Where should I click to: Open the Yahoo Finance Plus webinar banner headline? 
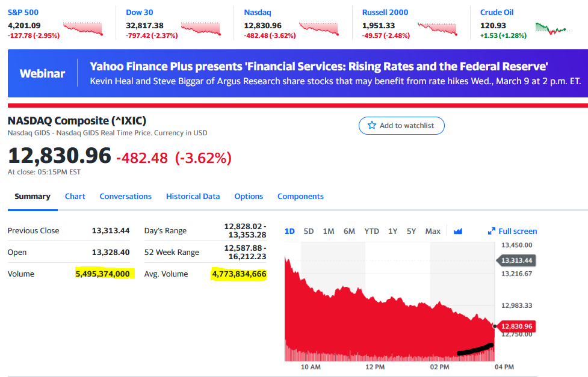click(x=319, y=66)
